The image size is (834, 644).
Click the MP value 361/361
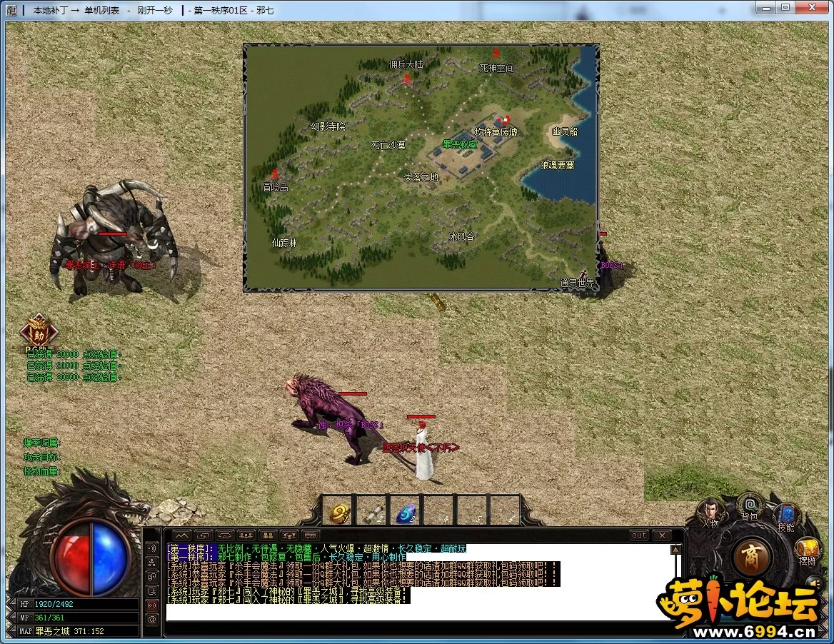point(49,618)
